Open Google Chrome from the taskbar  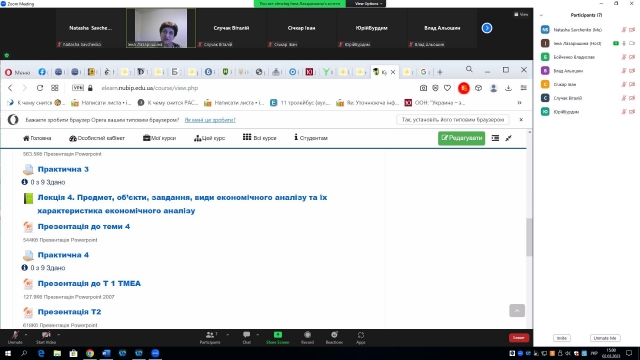point(90,353)
